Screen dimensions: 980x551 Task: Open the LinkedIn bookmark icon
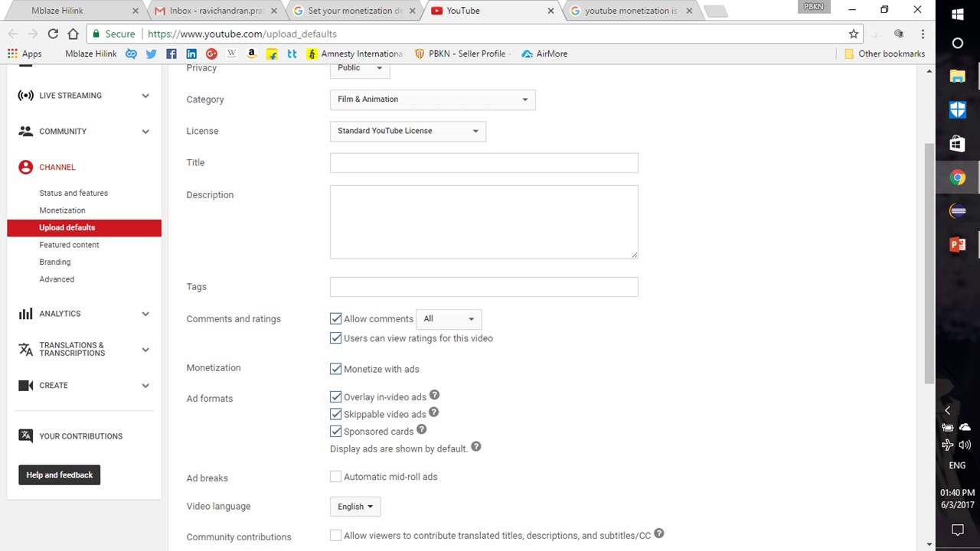(191, 54)
